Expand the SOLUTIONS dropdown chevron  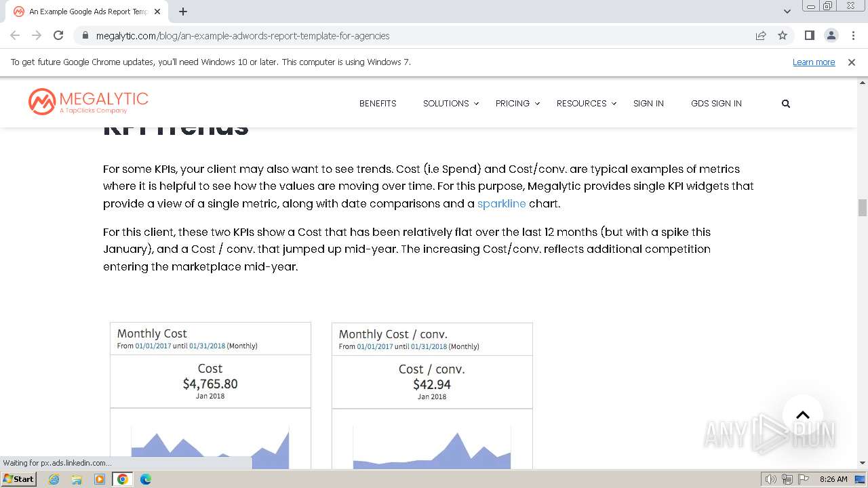(x=476, y=104)
